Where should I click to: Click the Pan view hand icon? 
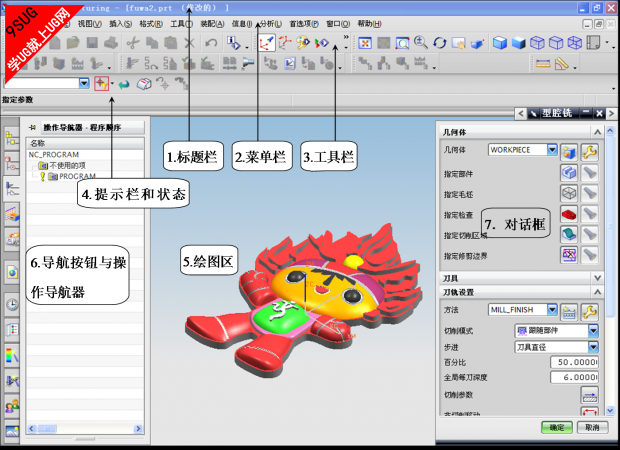459,43
